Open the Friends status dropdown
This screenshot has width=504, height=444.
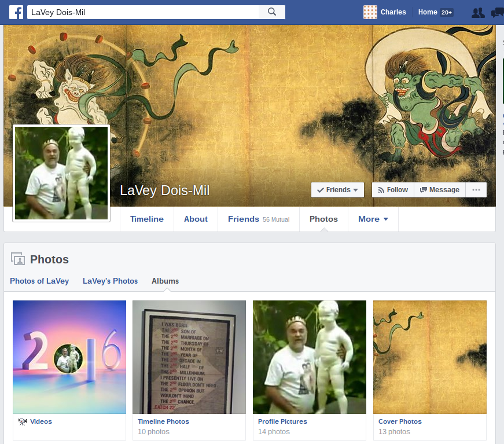[x=337, y=190]
